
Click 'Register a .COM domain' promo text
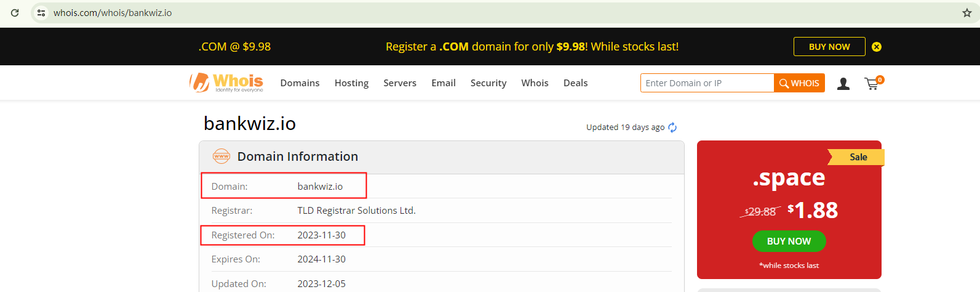(532, 47)
